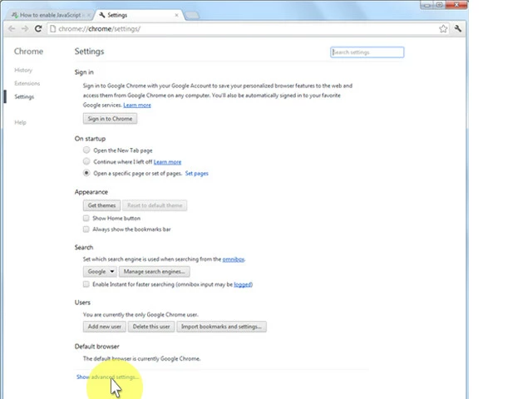Click the Get themes button
Viewport: 532px width, 399px height.
coord(101,205)
